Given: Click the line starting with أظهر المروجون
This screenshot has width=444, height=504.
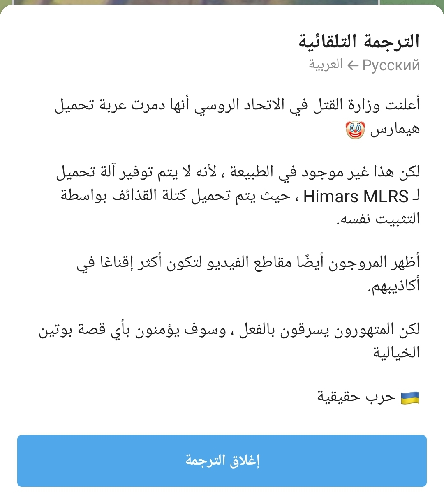Looking at the screenshot, I should point(248,262).
